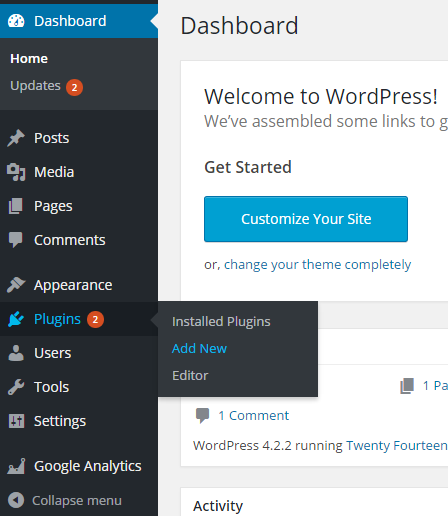448x516 pixels.
Task: Open the Updates submenu item
Action: click(35, 86)
